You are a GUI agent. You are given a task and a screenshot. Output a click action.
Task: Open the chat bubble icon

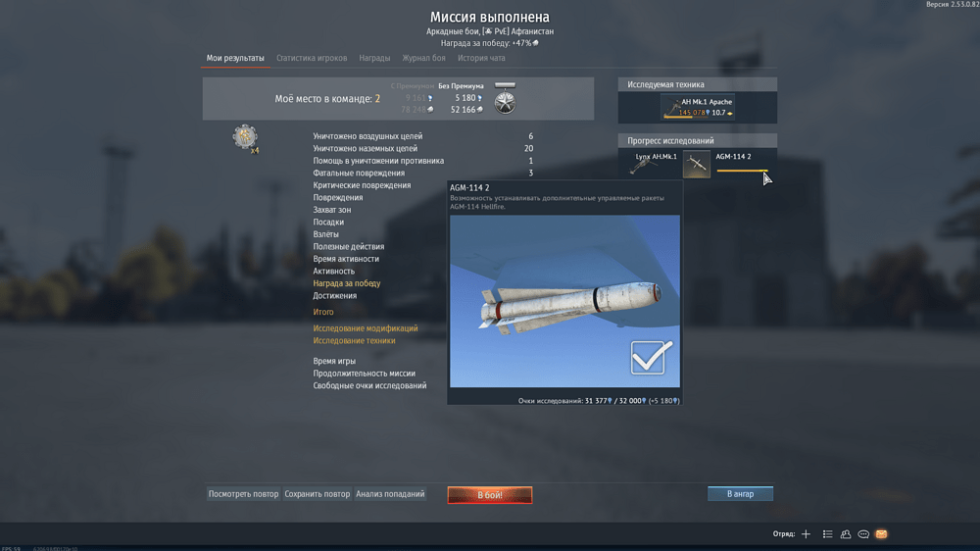click(x=863, y=534)
